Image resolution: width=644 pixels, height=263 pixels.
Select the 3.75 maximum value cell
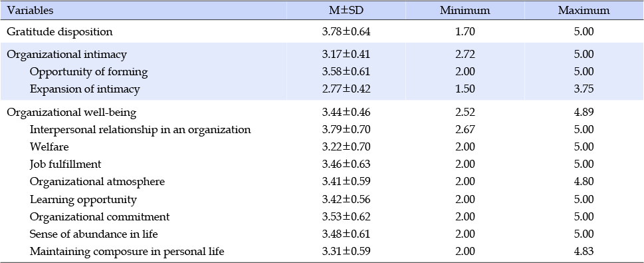(x=584, y=89)
